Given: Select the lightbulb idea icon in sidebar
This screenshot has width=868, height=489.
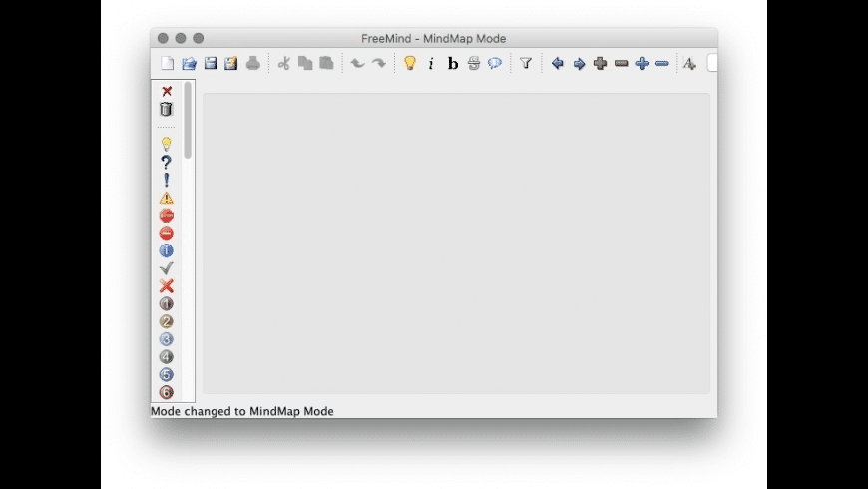Looking at the screenshot, I should [x=166, y=144].
